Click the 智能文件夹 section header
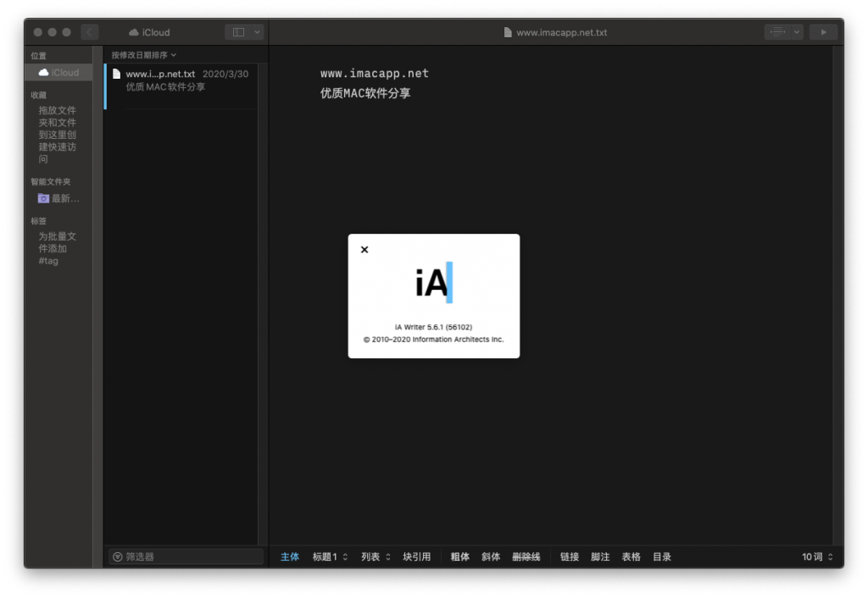Viewport: 868px width, 598px height. point(50,181)
